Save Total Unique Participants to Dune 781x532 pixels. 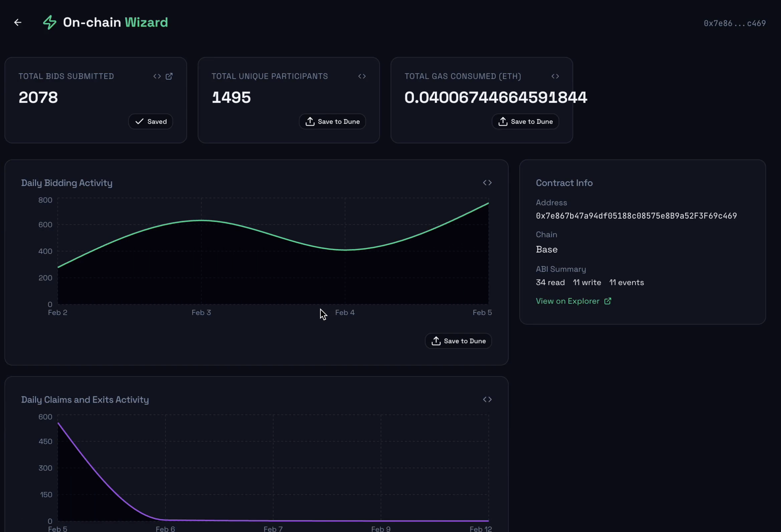(x=332, y=121)
